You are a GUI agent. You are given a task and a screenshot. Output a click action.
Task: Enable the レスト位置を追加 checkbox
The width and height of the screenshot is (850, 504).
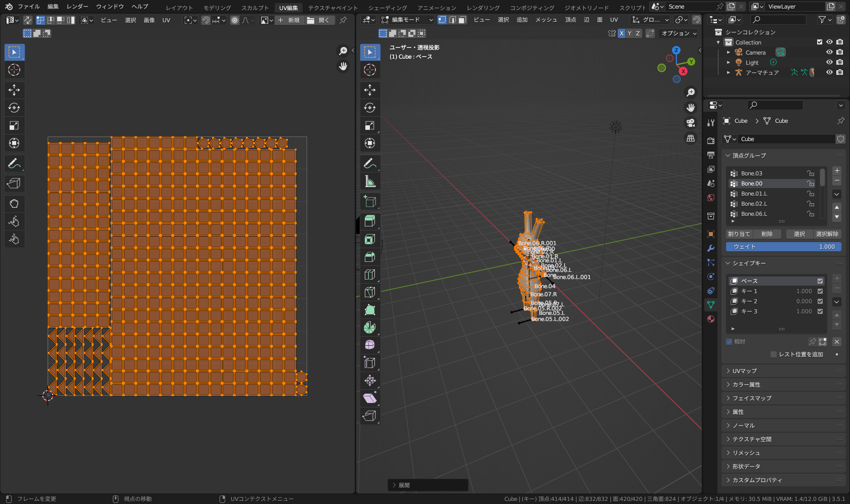(774, 354)
